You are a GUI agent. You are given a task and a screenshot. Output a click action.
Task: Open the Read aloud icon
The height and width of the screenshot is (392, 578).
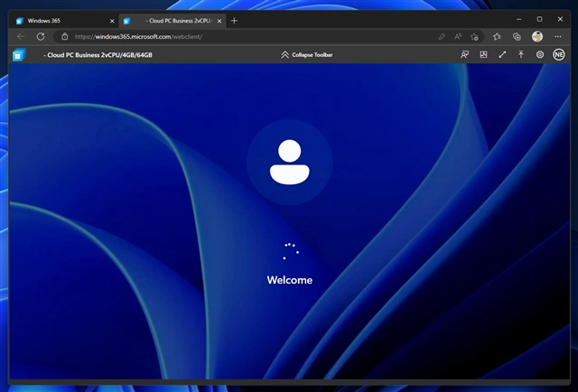click(x=458, y=36)
